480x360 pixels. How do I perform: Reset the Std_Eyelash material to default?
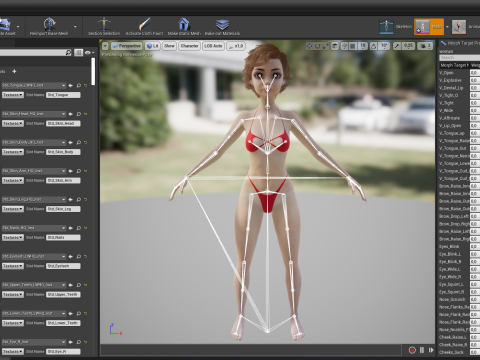point(86,256)
